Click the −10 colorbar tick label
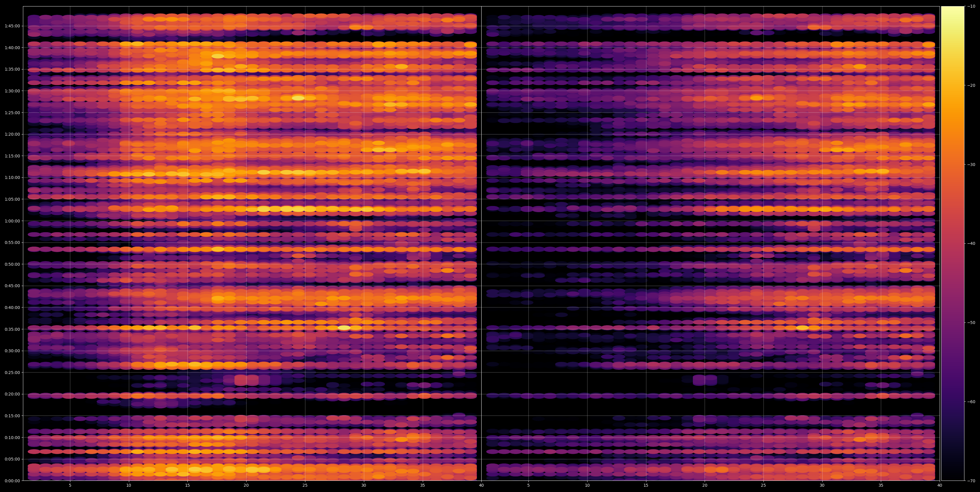 pyautogui.click(x=971, y=6)
